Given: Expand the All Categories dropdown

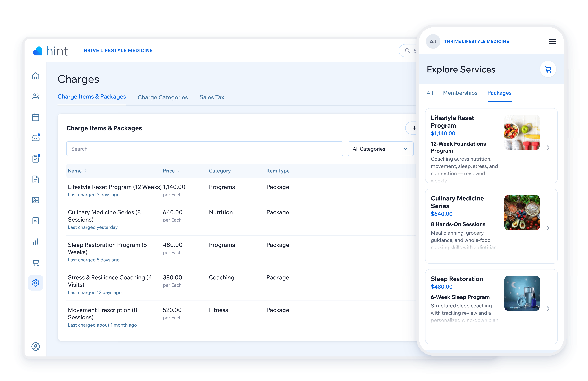Looking at the screenshot, I should tap(380, 149).
